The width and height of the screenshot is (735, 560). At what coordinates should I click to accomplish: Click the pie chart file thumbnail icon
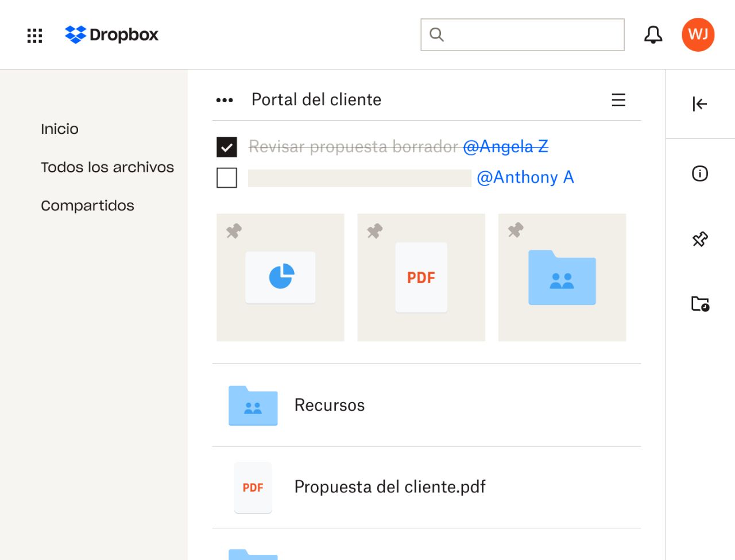click(280, 277)
